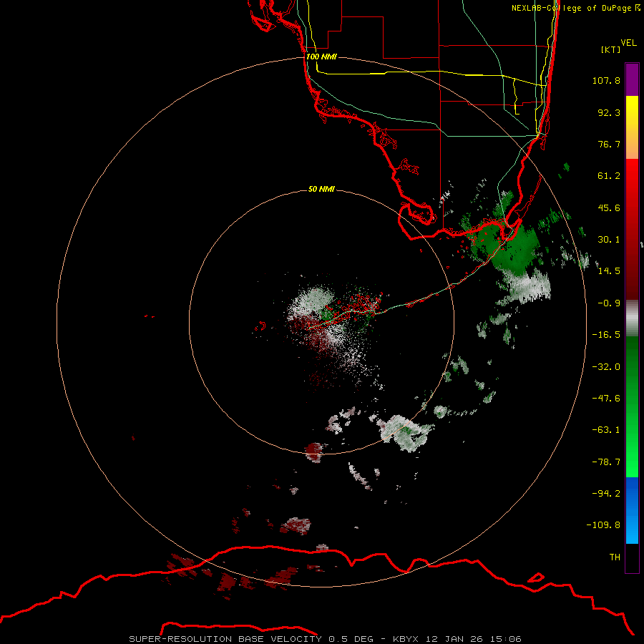Click the TH legend label
Screen dimensions: 644x644
point(615,557)
